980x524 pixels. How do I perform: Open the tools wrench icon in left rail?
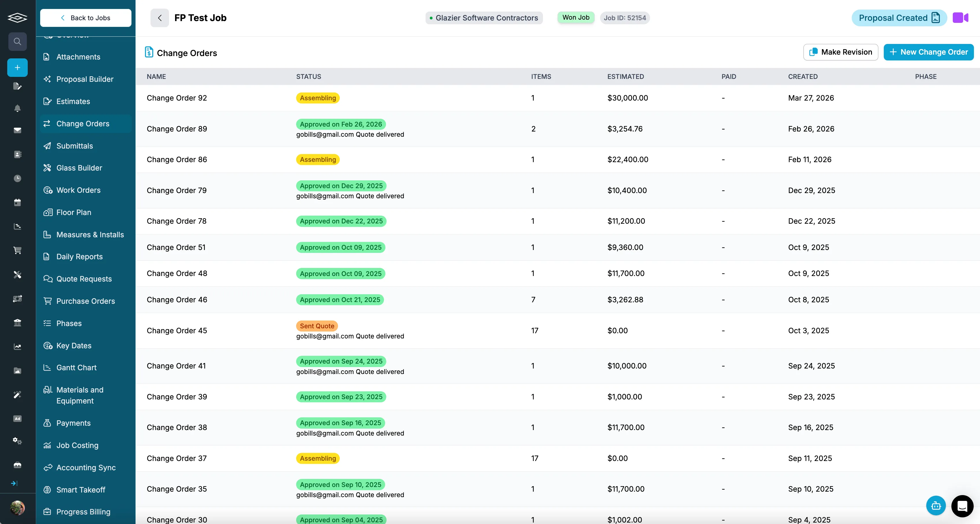tap(18, 274)
